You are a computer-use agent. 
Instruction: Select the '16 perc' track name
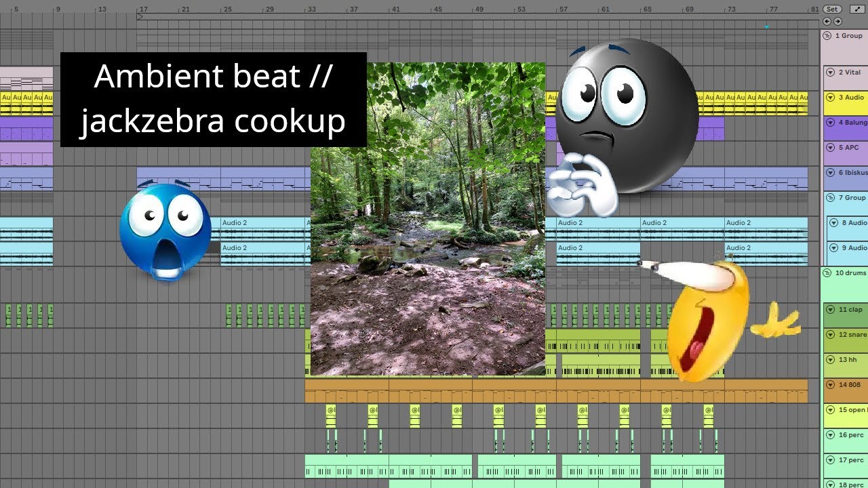click(x=851, y=434)
